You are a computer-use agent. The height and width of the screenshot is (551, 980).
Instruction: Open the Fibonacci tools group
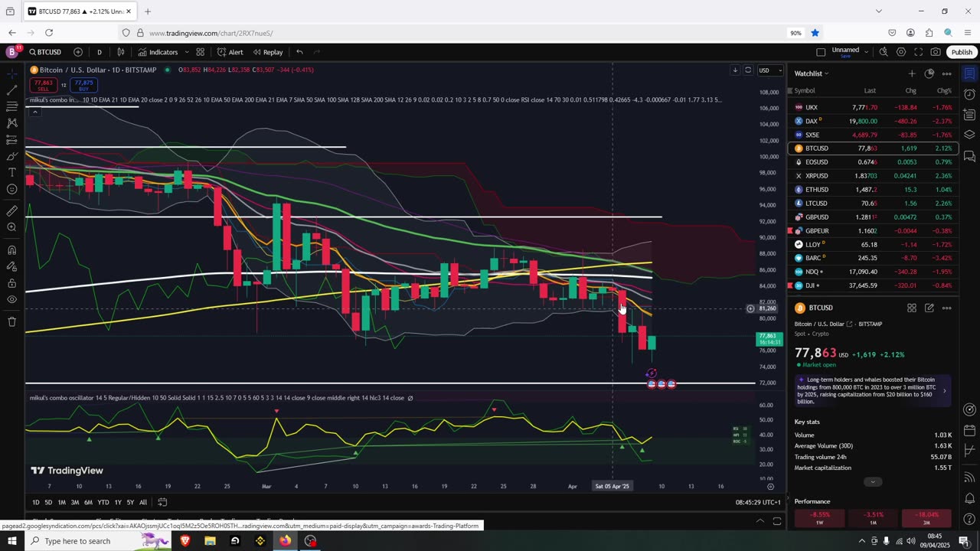click(11, 106)
